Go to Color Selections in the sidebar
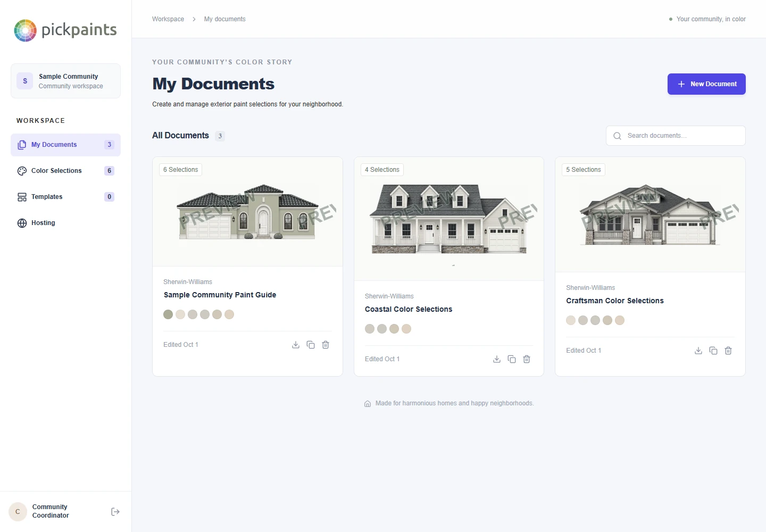The height and width of the screenshot is (532, 766). (65, 171)
